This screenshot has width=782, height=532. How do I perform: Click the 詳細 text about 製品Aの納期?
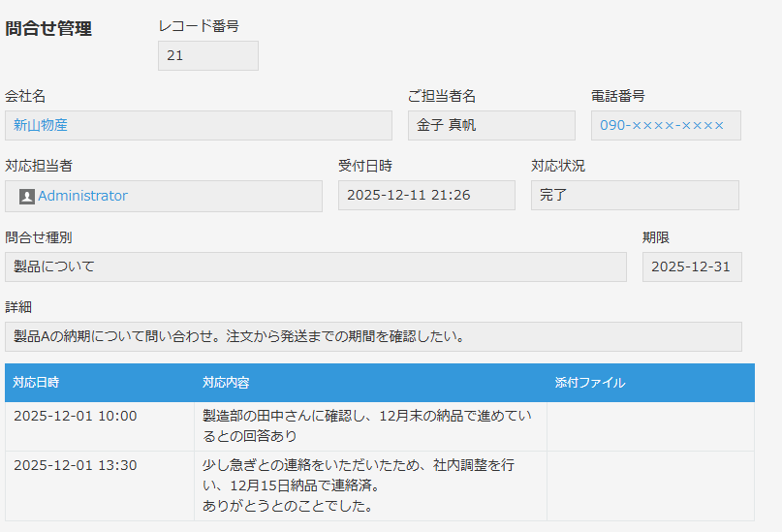click(373, 336)
